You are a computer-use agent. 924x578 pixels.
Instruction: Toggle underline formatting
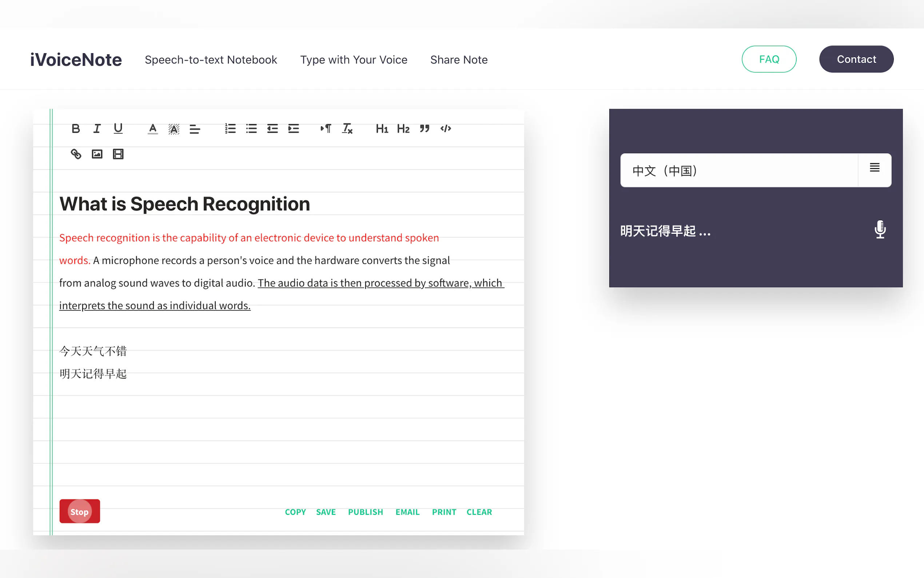(x=118, y=128)
